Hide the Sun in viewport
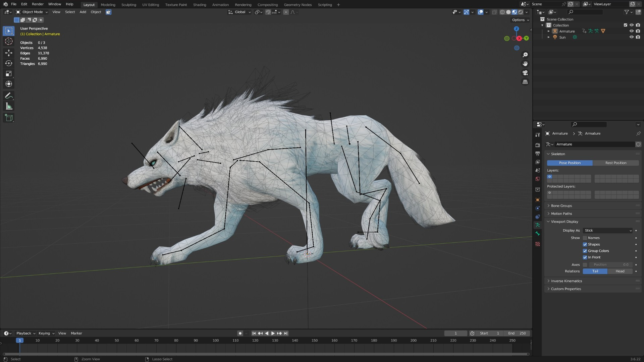Image resolution: width=644 pixels, height=362 pixels. click(x=631, y=37)
